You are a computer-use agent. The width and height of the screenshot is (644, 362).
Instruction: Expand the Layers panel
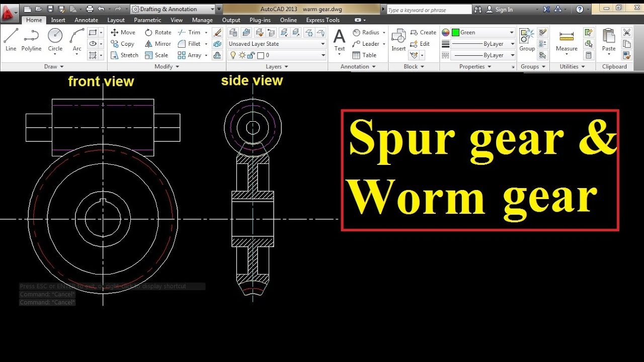point(277,66)
